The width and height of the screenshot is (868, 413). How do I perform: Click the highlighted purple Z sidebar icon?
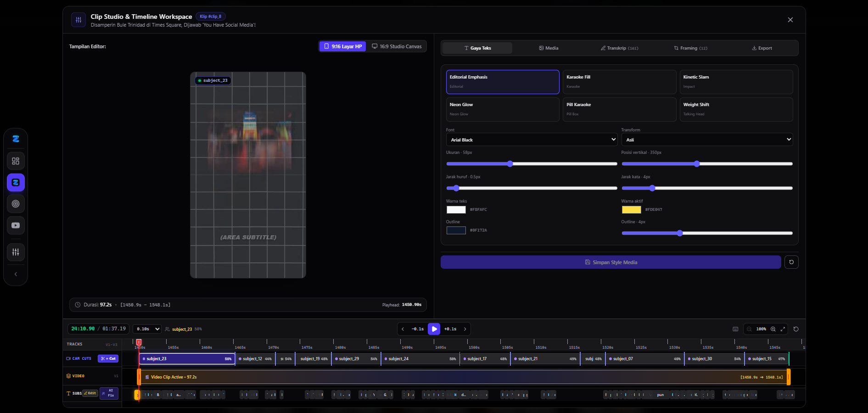[x=16, y=182]
